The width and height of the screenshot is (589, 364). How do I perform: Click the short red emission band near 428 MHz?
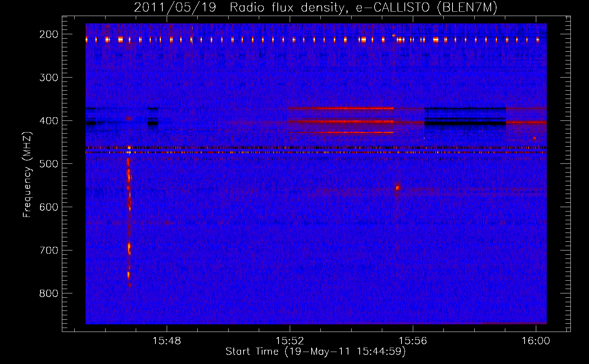pyautogui.click(x=340, y=132)
